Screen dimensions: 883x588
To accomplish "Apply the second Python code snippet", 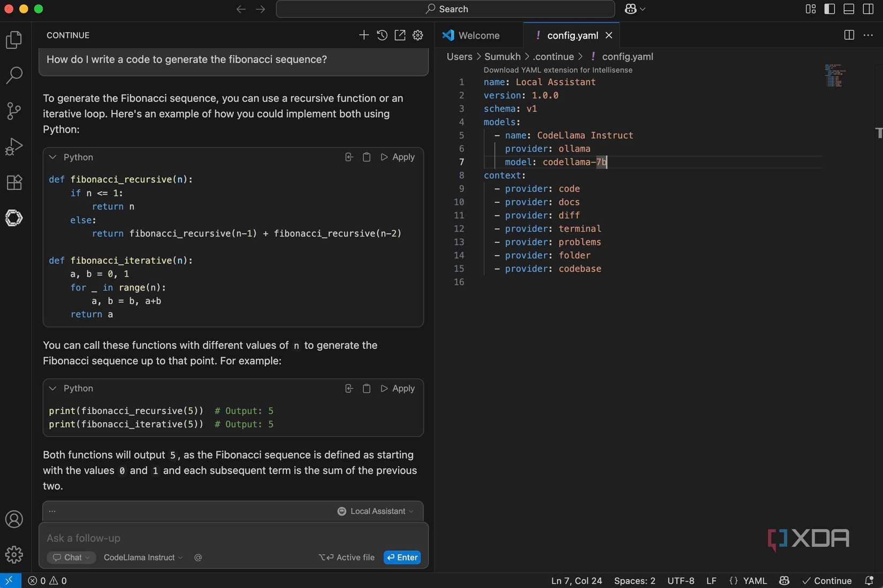I will (398, 388).
